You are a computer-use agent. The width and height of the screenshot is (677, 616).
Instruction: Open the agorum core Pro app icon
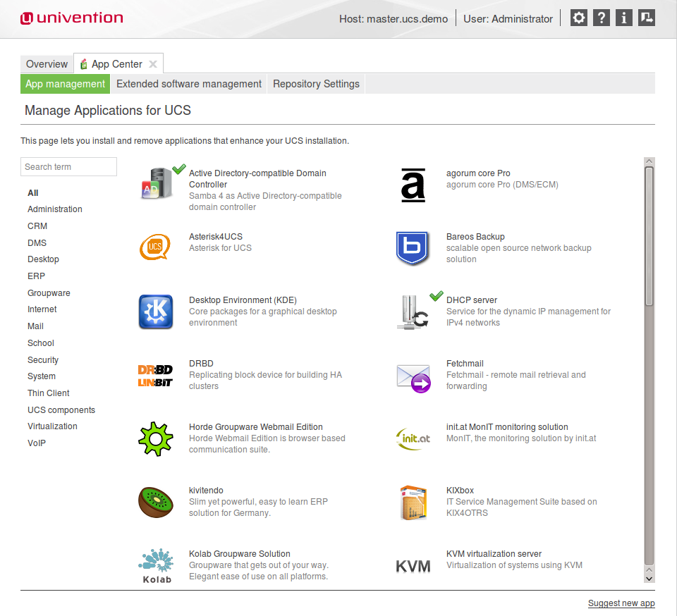coord(413,185)
